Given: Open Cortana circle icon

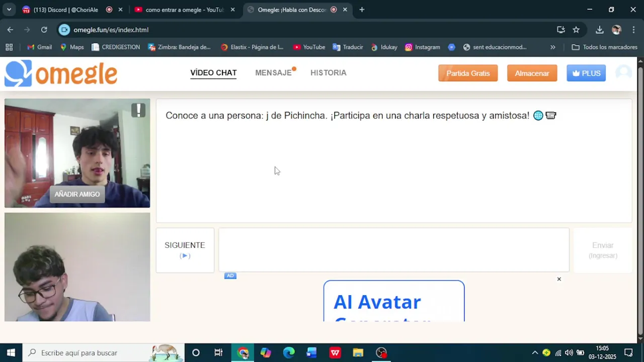Looking at the screenshot, I should (196, 352).
